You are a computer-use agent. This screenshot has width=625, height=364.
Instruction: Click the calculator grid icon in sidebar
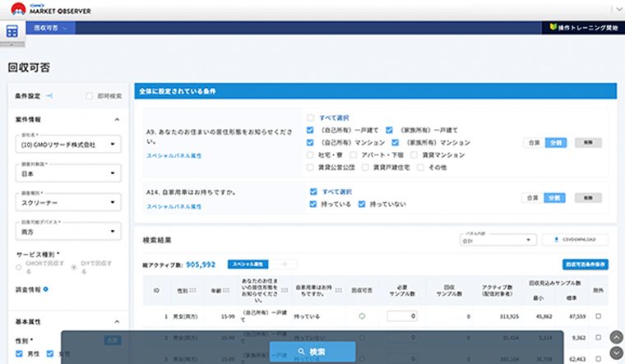click(x=12, y=31)
